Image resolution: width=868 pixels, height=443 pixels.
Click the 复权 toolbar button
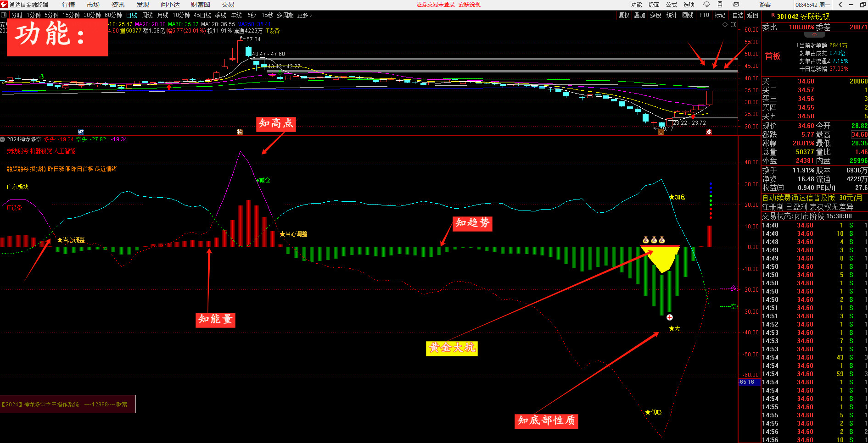point(624,15)
